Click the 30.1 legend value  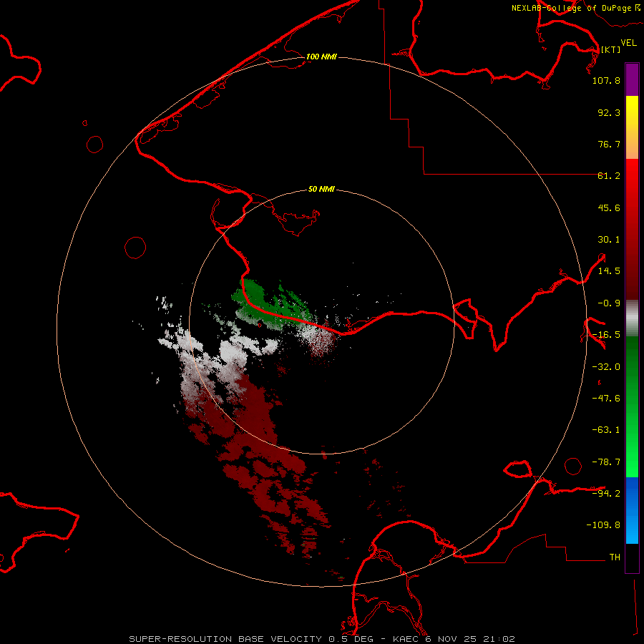(609, 240)
